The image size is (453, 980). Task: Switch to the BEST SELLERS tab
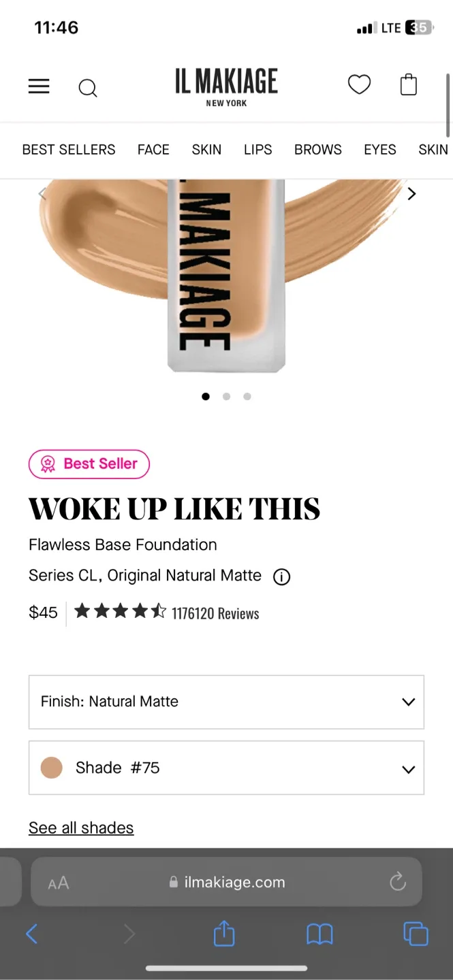pos(68,150)
